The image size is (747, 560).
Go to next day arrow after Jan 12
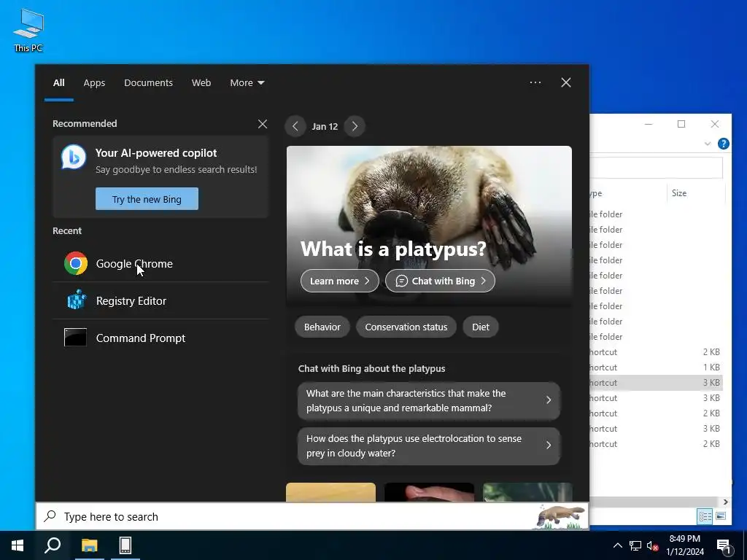(355, 126)
